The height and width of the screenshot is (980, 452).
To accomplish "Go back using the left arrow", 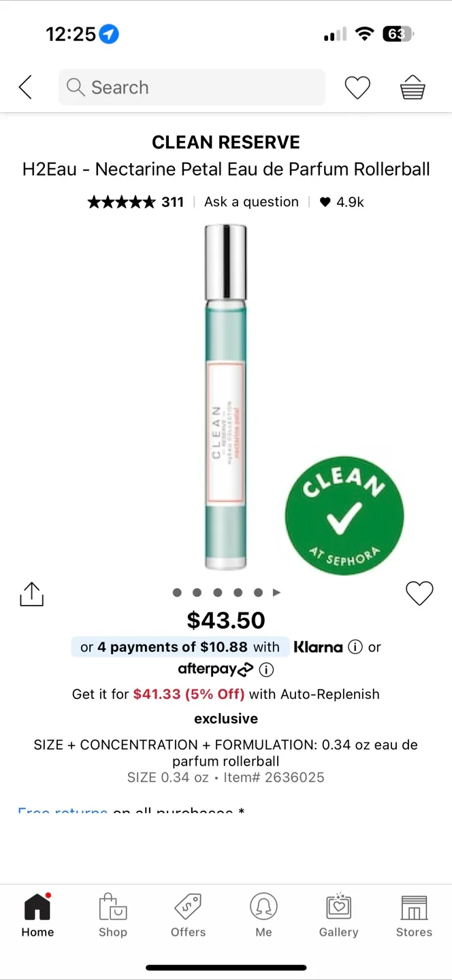I will (x=25, y=87).
